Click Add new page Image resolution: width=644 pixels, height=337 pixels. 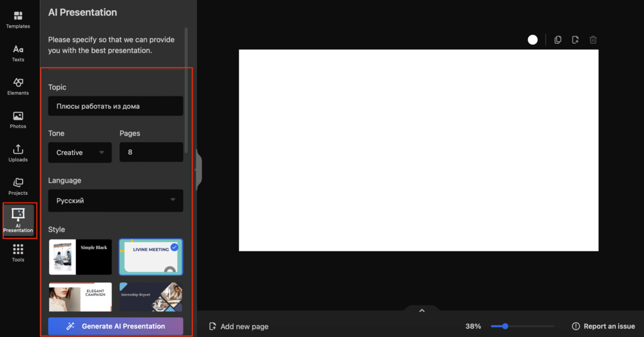[238, 327]
